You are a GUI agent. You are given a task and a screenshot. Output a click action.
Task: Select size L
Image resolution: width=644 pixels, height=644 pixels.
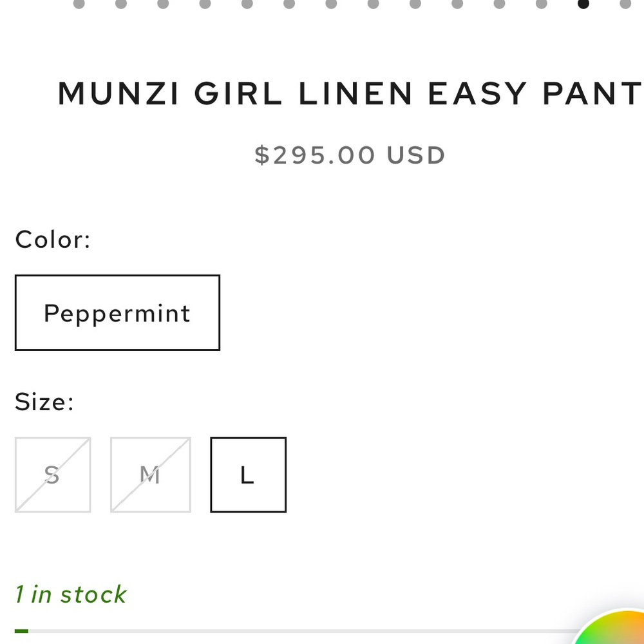(x=247, y=474)
